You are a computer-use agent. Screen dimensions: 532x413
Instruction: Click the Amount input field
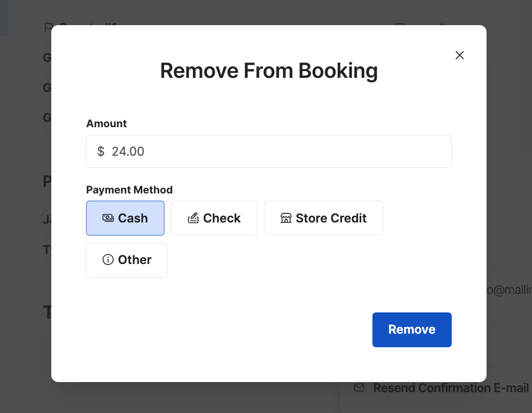pos(269,151)
